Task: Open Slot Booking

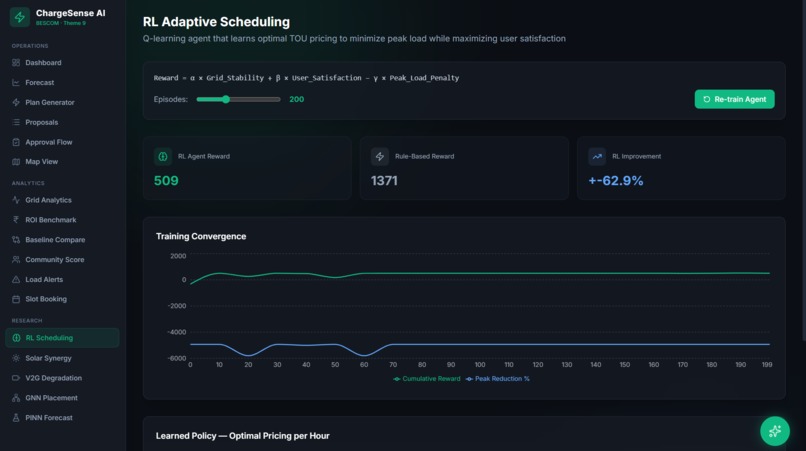Action: [62, 299]
